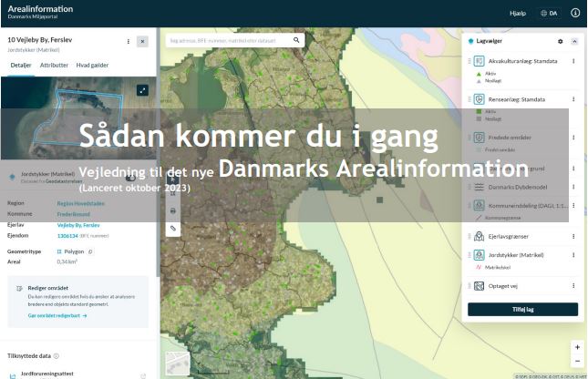Open options menu for Optaget vej

(573, 286)
